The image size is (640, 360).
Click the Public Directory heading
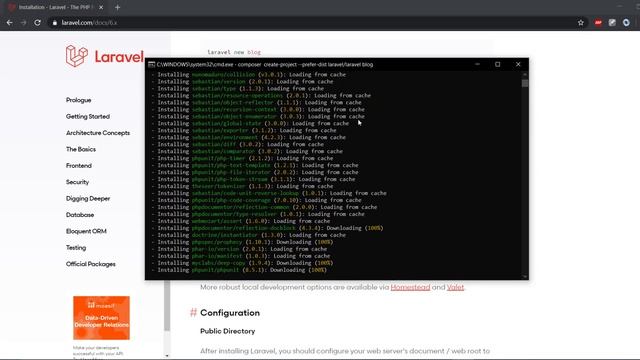point(227,331)
